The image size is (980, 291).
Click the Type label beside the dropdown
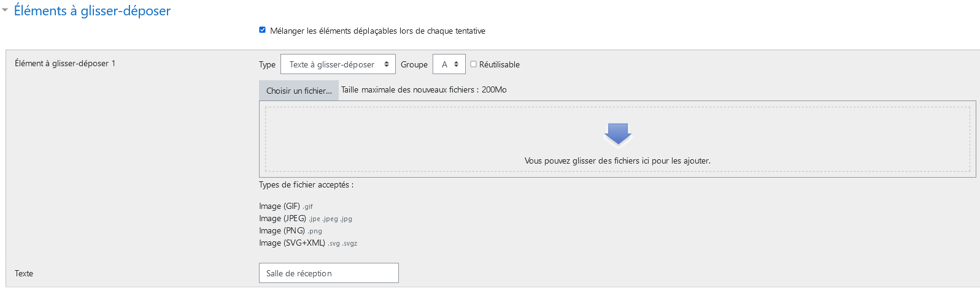(x=267, y=64)
